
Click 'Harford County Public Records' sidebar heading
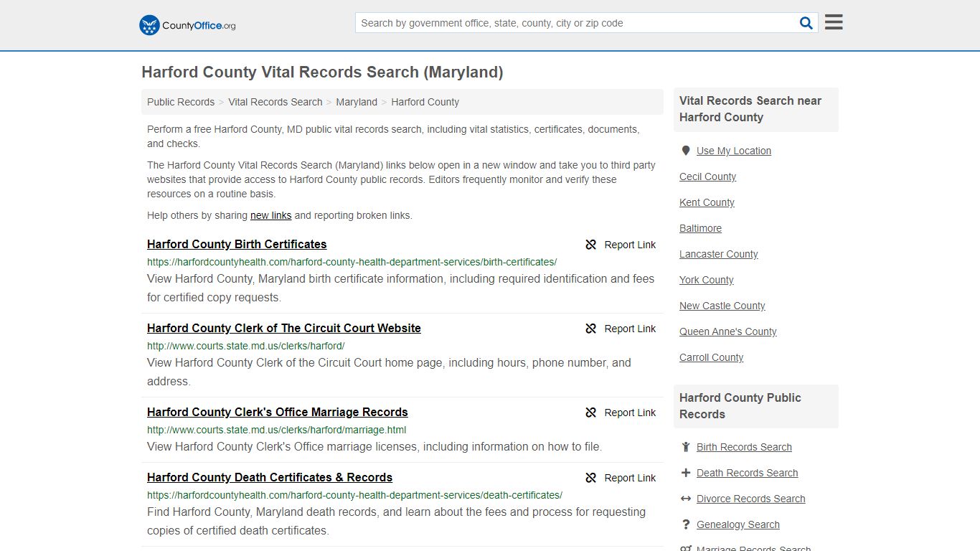740,406
